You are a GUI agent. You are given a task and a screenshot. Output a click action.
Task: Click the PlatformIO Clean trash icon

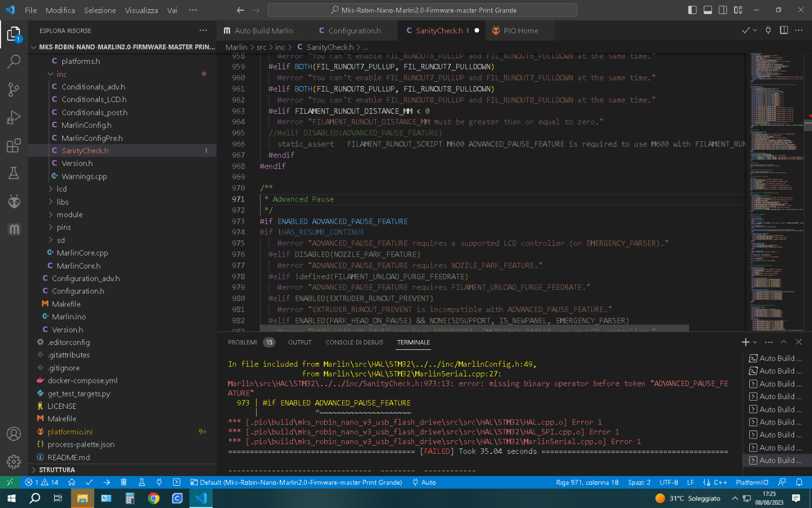[123, 482]
